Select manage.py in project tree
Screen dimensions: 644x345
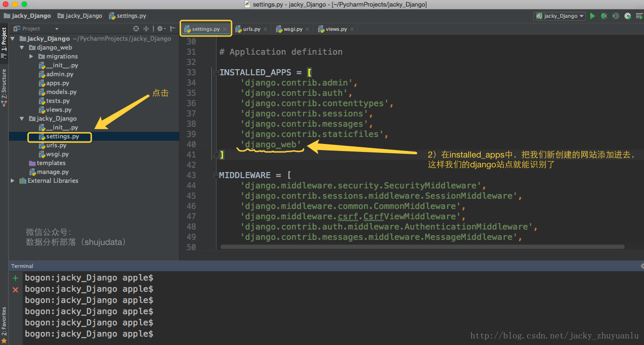point(49,172)
